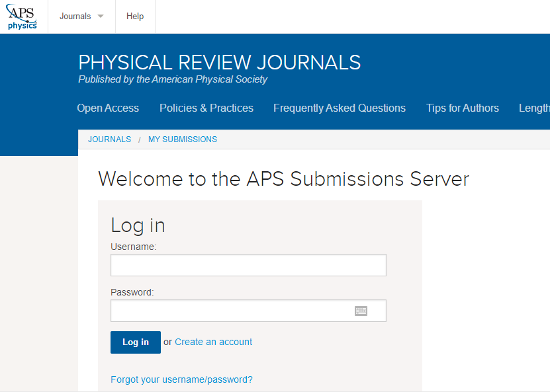Click the Username label text
This screenshot has width=550, height=392.
click(x=133, y=247)
